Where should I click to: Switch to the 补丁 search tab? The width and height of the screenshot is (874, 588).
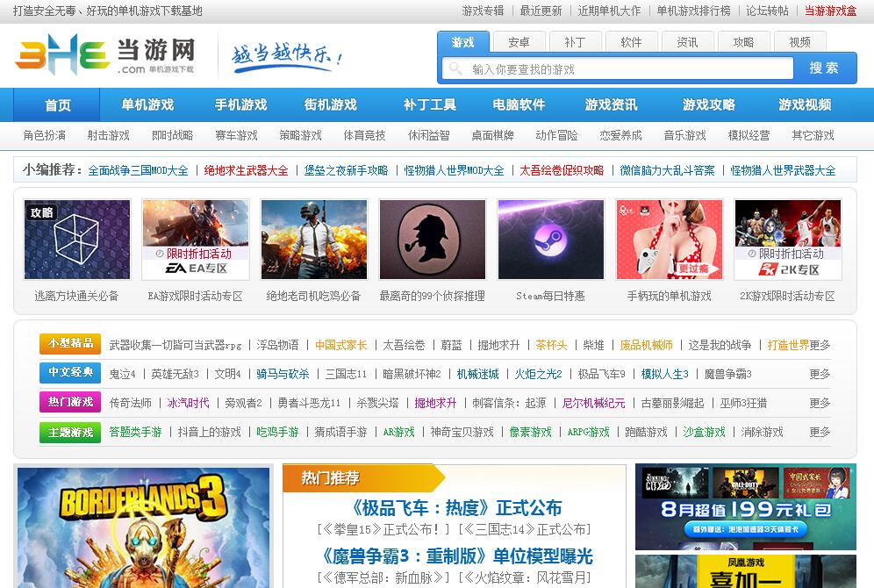point(575,42)
